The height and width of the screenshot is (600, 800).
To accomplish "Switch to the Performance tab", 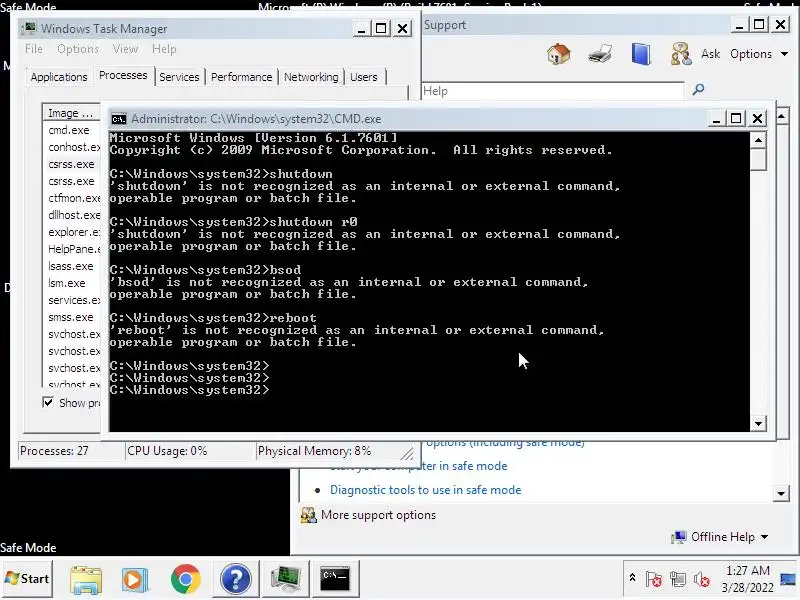I will pos(241,77).
